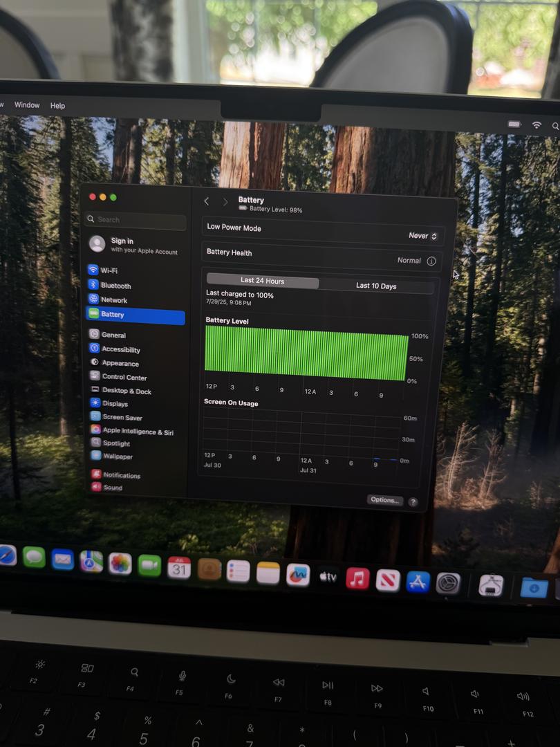Launch the Notes app from the Dock
Screen dimensions: 560x747
point(268,573)
